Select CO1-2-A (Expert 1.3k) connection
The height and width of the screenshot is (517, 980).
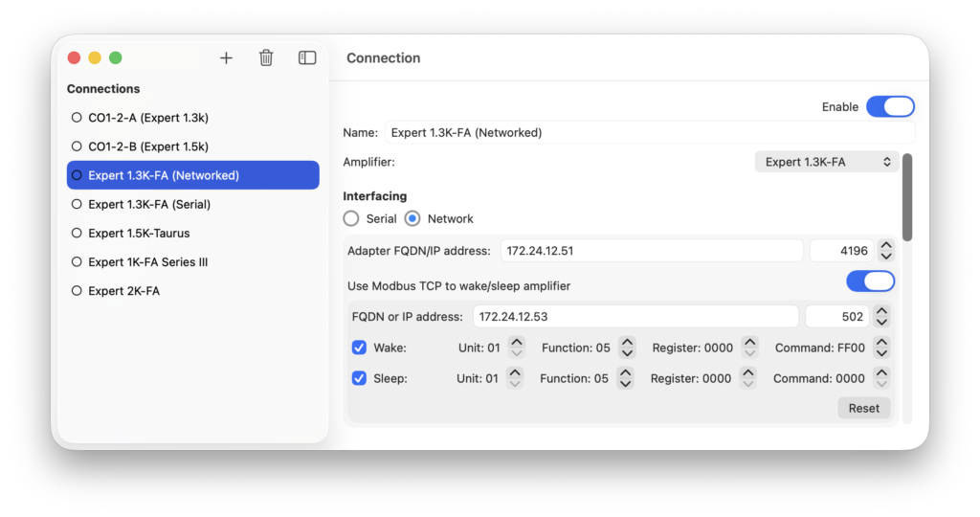pyautogui.click(x=193, y=118)
